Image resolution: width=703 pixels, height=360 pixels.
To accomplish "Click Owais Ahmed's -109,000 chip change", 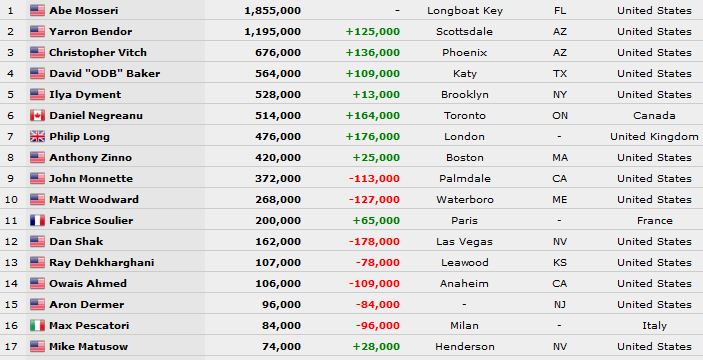I will (x=374, y=283).
